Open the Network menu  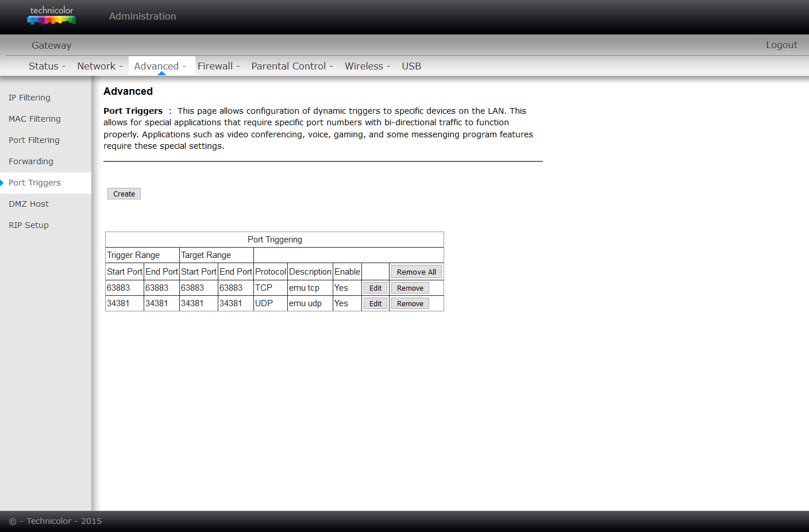coord(100,66)
